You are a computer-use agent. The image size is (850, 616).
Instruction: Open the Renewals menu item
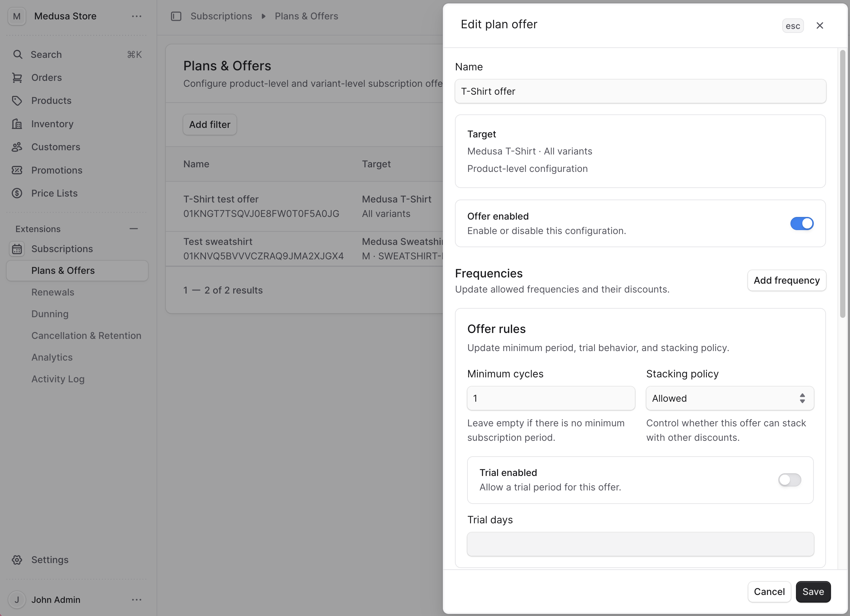click(x=53, y=293)
